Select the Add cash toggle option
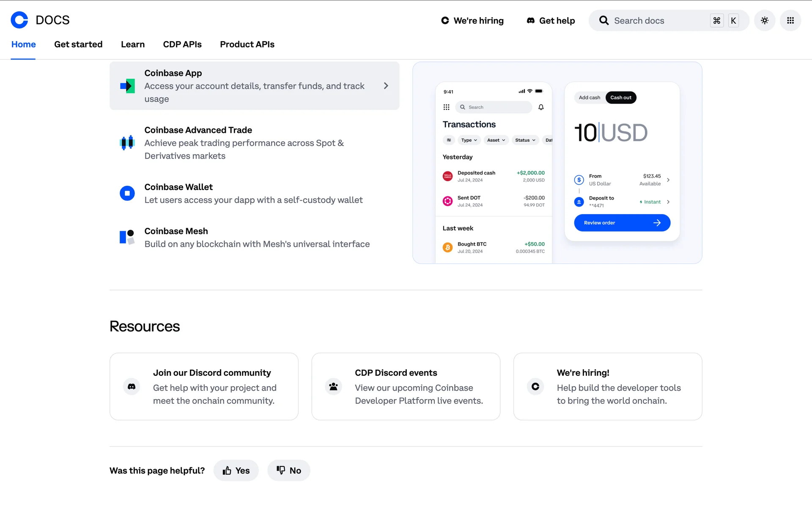The width and height of the screenshot is (812, 508). coord(589,97)
